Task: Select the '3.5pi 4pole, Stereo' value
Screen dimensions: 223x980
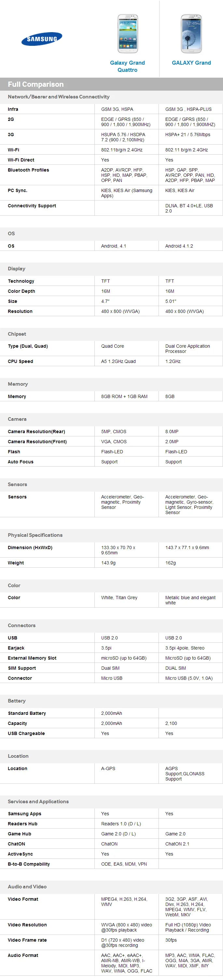Action: click(x=185, y=648)
